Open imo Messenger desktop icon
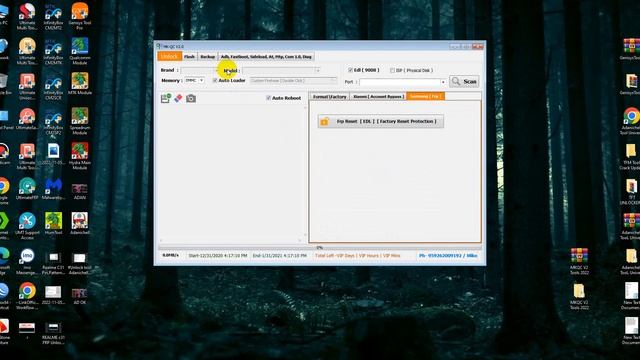 click(x=27, y=261)
